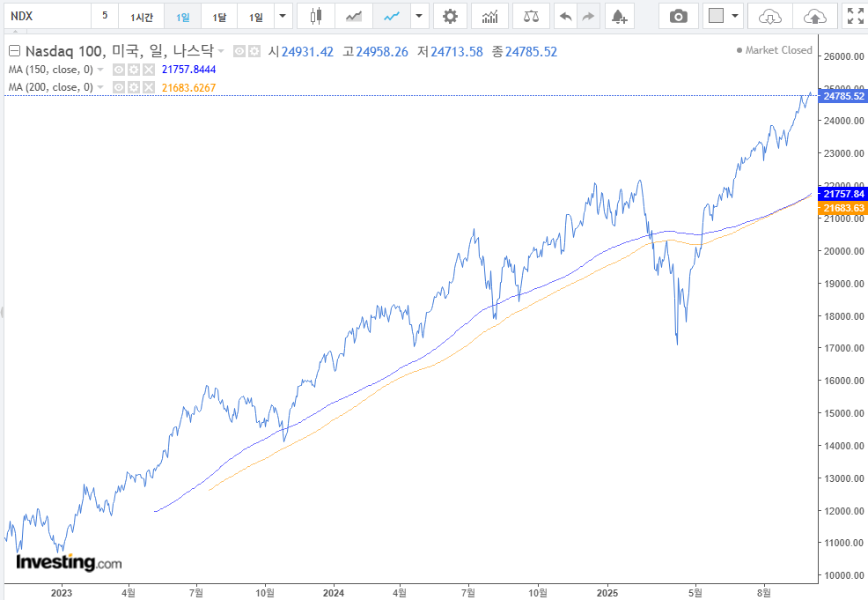The width and height of the screenshot is (868, 600).
Task: Click the NDX symbol search field
Action: click(47, 16)
